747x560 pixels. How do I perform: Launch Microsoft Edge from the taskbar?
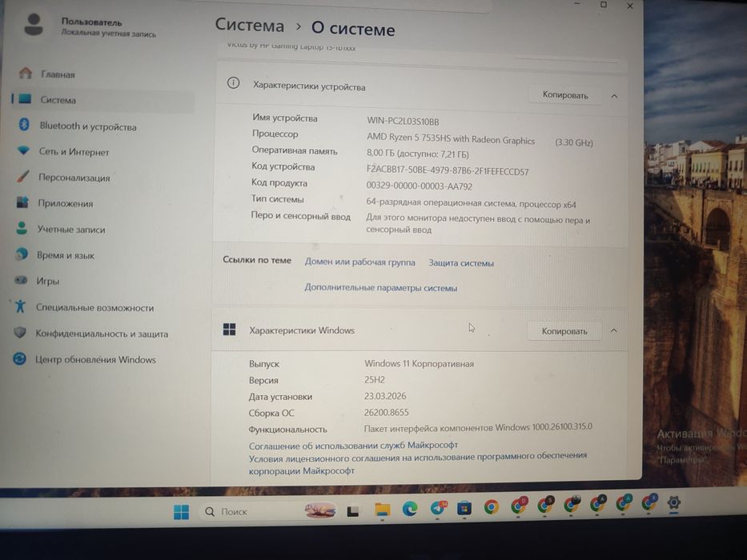410,509
